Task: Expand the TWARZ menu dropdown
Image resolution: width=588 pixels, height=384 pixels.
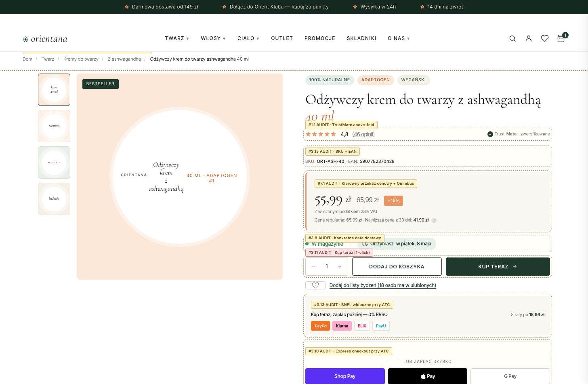Action: (x=177, y=38)
